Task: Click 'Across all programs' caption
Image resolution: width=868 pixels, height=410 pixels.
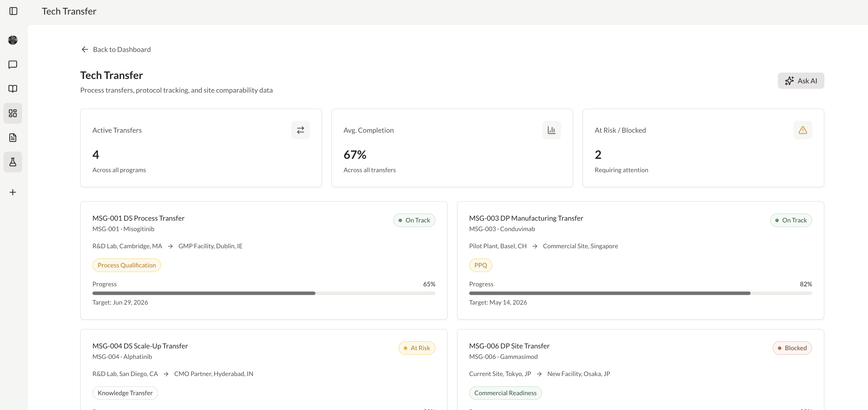Action: pyautogui.click(x=119, y=170)
